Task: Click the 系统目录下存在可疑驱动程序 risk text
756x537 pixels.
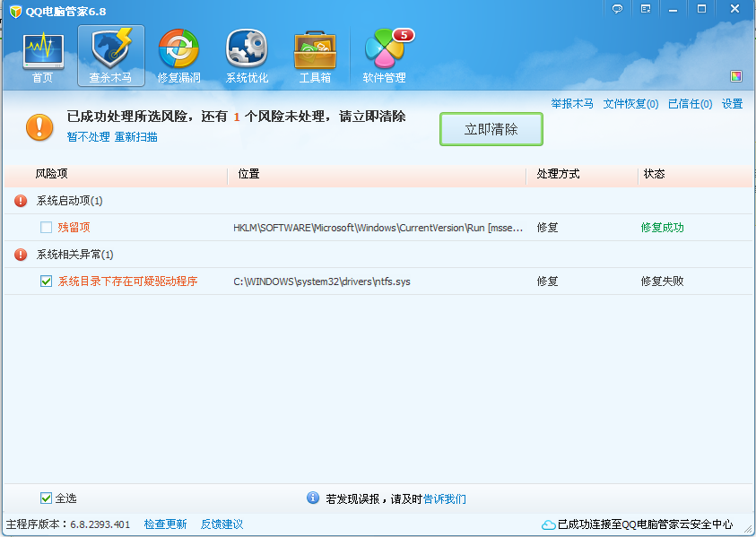Action: 127,281
